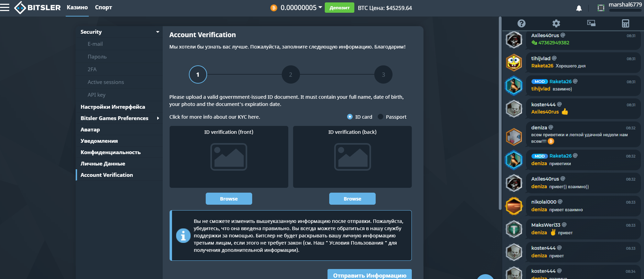Select the ID card radio option

click(x=350, y=117)
